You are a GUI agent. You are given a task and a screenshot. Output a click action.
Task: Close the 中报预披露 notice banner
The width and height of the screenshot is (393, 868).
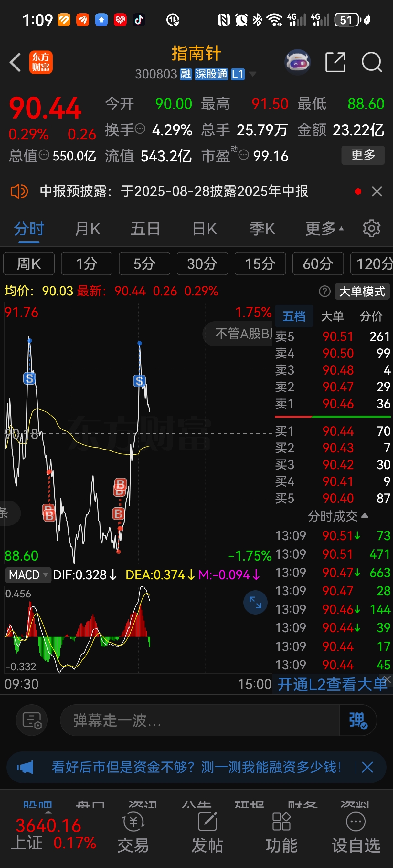pyautogui.click(x=377, y=191)
